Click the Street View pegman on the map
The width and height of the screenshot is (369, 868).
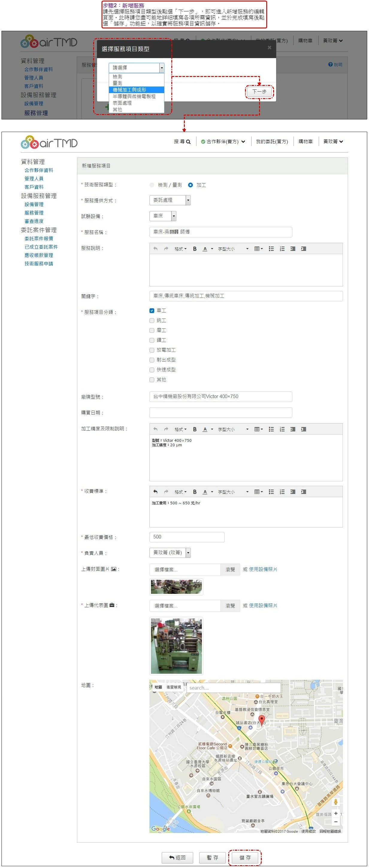[336, 802]
